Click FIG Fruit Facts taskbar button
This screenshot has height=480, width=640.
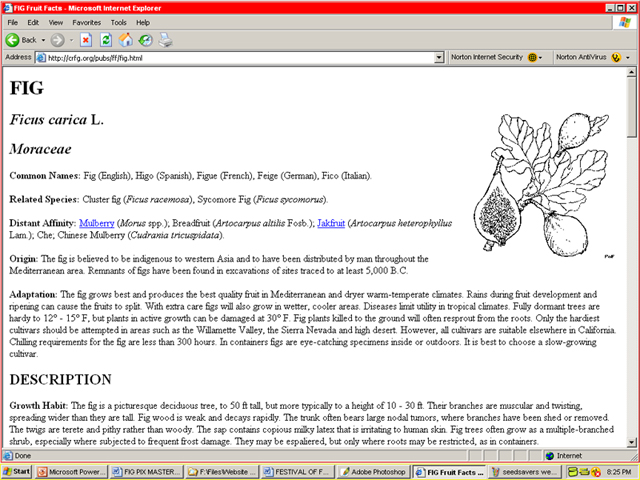[x=449, y=472]
